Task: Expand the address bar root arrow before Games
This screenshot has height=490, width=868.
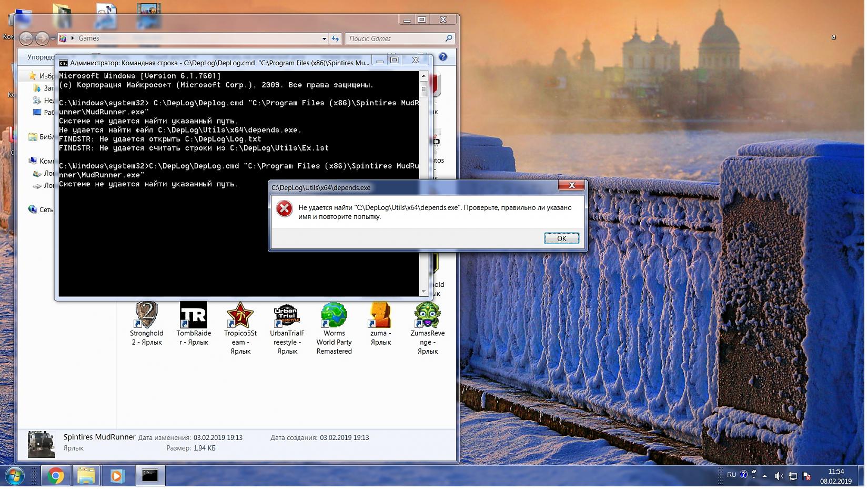Action: 73,38
